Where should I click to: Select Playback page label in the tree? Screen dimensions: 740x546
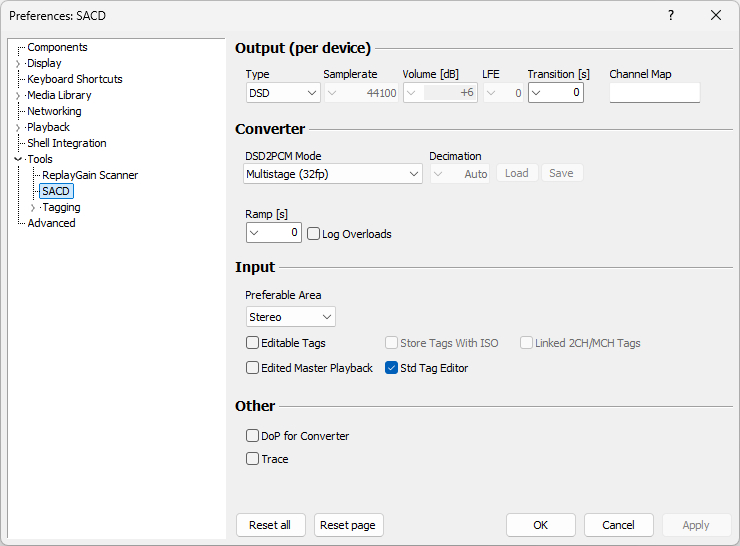pyautogui.click(x=48, y=127)
